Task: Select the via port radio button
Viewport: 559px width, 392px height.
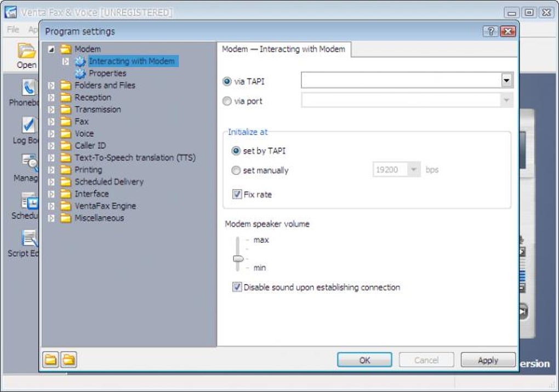Action: [x=227, y=101]
